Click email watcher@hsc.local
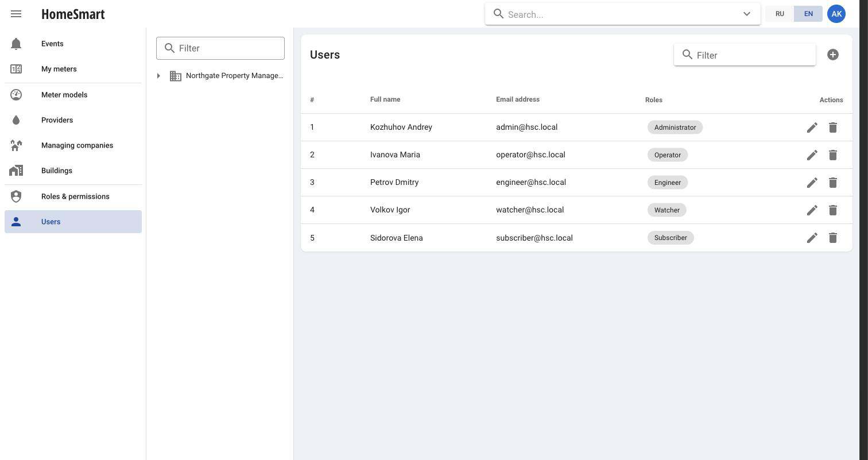The width and height of the screenshot is (868, 460). pyautogui.click(x=530, y=210)
